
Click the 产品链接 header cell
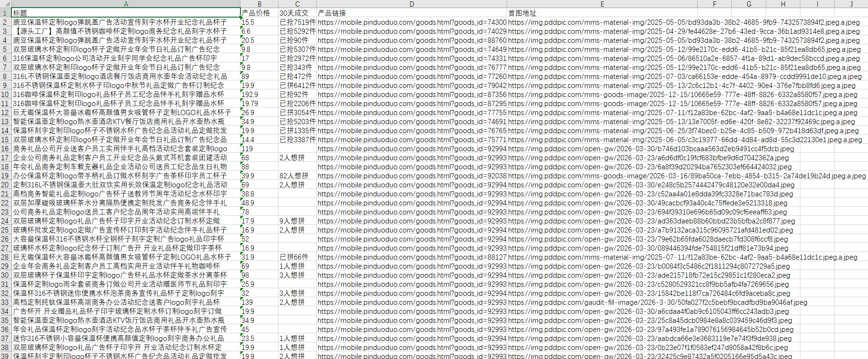(x=411, y=13)
